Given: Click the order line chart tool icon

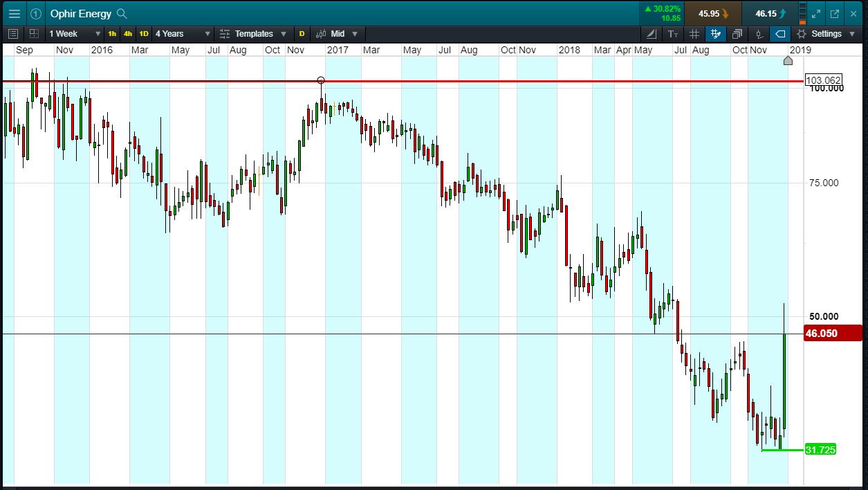Looking at the screenshot, I should tap(759, 33).
